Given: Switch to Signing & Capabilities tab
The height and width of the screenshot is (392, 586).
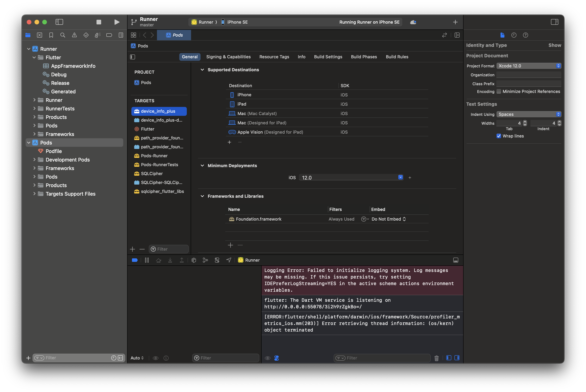Looking at the screenshot, I should [228, 57].
